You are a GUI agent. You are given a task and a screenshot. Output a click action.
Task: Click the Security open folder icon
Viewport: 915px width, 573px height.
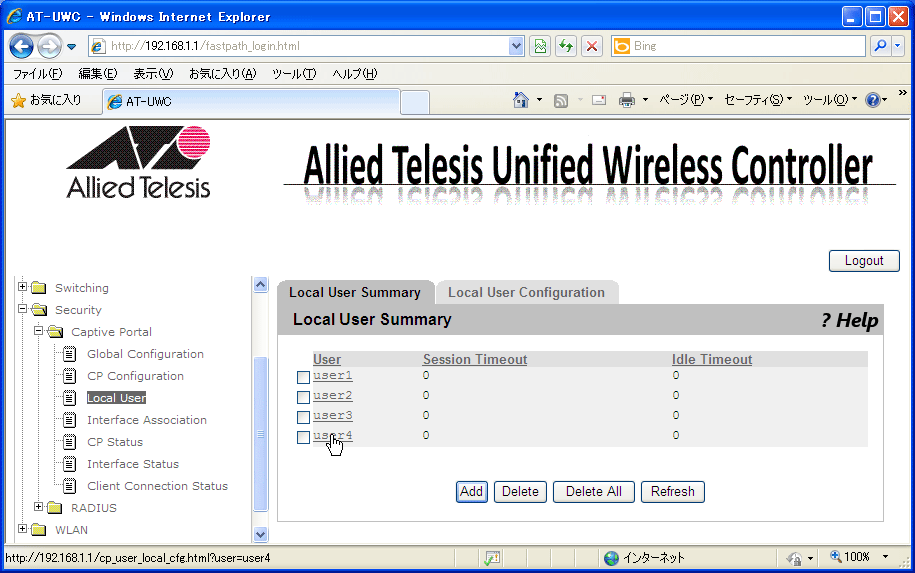(x=39, y=310)
